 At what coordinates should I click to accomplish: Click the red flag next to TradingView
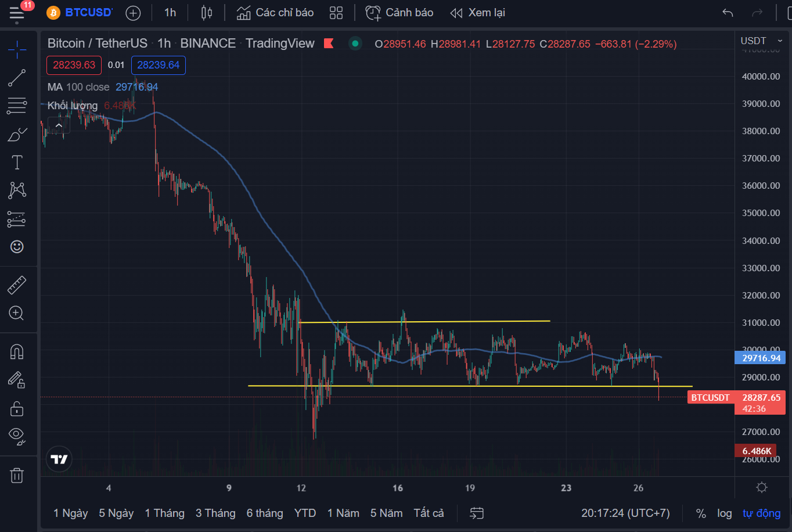(x=328, y=43)
